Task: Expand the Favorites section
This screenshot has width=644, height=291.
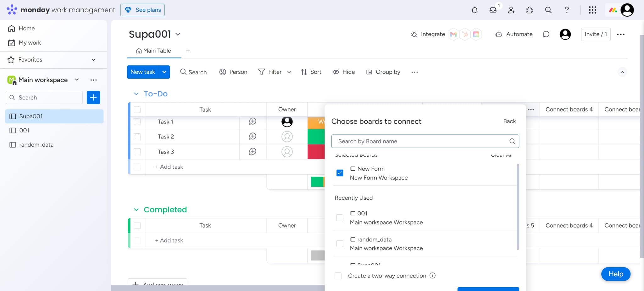Action: [x=93, y=60]
